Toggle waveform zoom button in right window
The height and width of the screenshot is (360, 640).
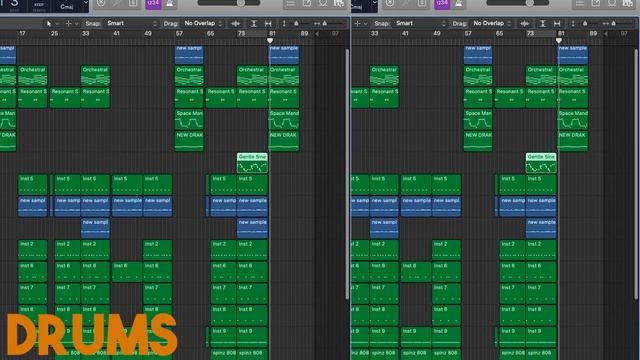tap(524, 24)
